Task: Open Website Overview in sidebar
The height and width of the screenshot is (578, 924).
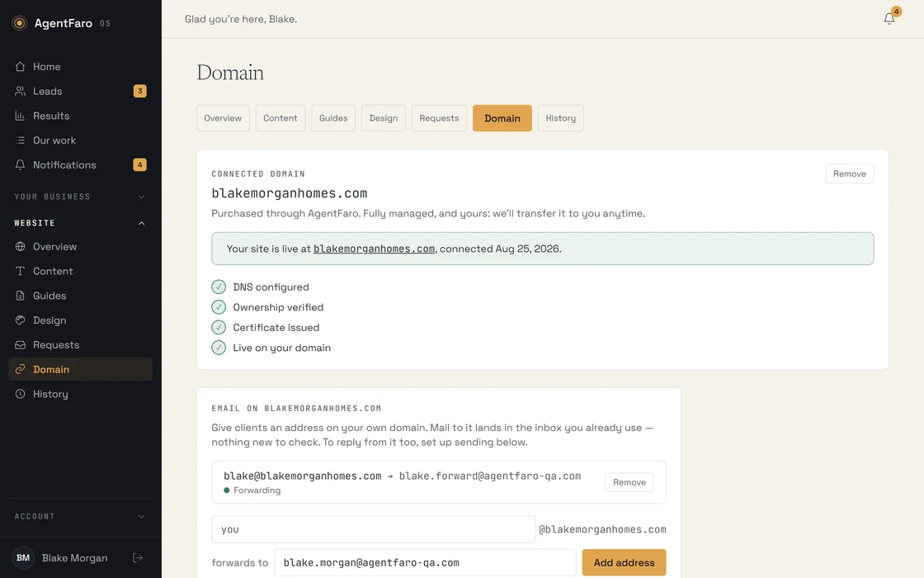Action: [x=81, y=247]
